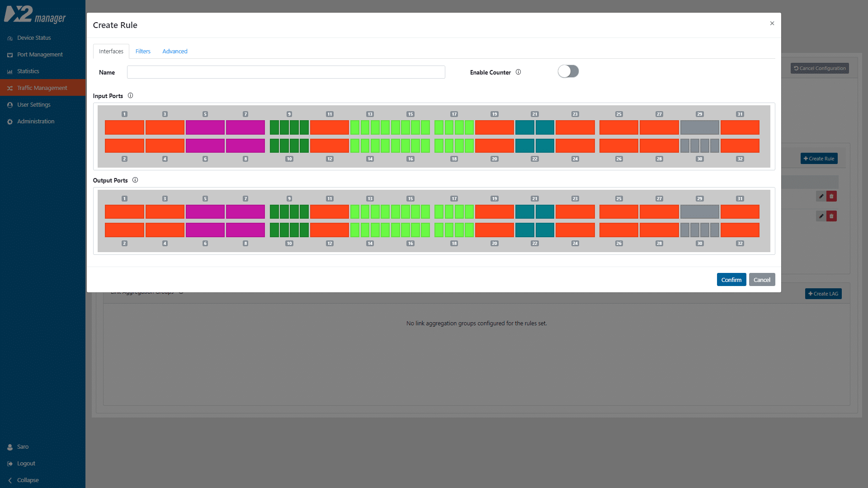Open the Advanced tab
The image size is (868, 488).
click(x=175, y=52)
